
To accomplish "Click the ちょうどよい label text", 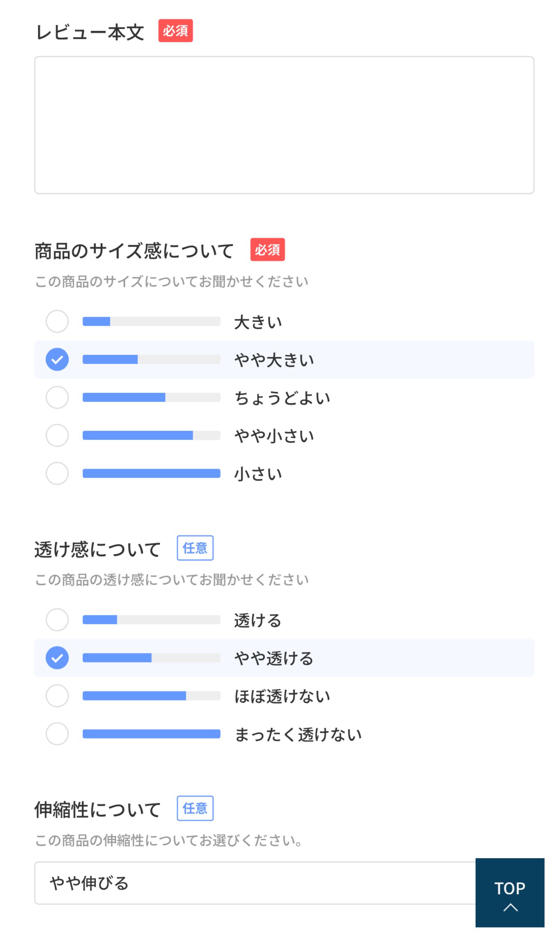I will [282, 398].
